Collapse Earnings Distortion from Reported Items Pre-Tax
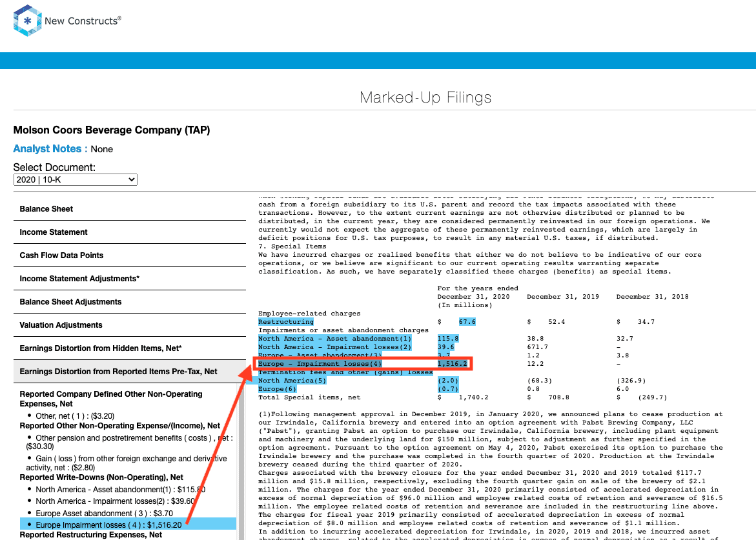The image size is (756, 540). 130,372
